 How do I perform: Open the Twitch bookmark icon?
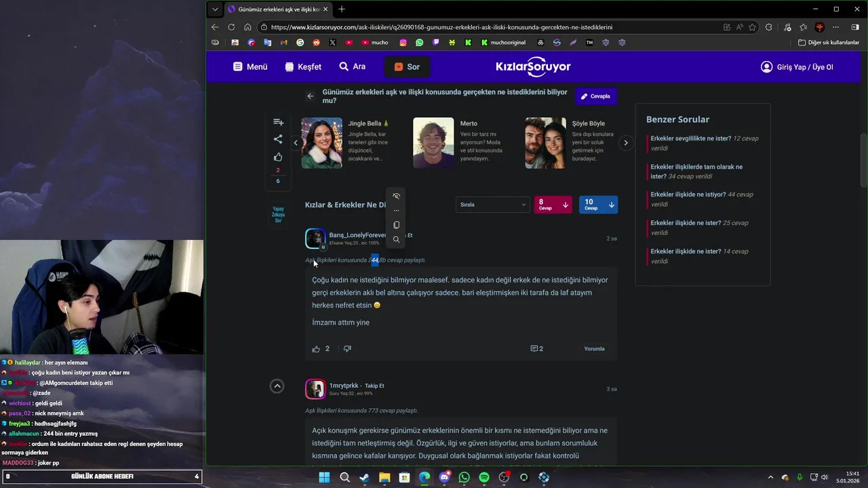tap(435, 42)
